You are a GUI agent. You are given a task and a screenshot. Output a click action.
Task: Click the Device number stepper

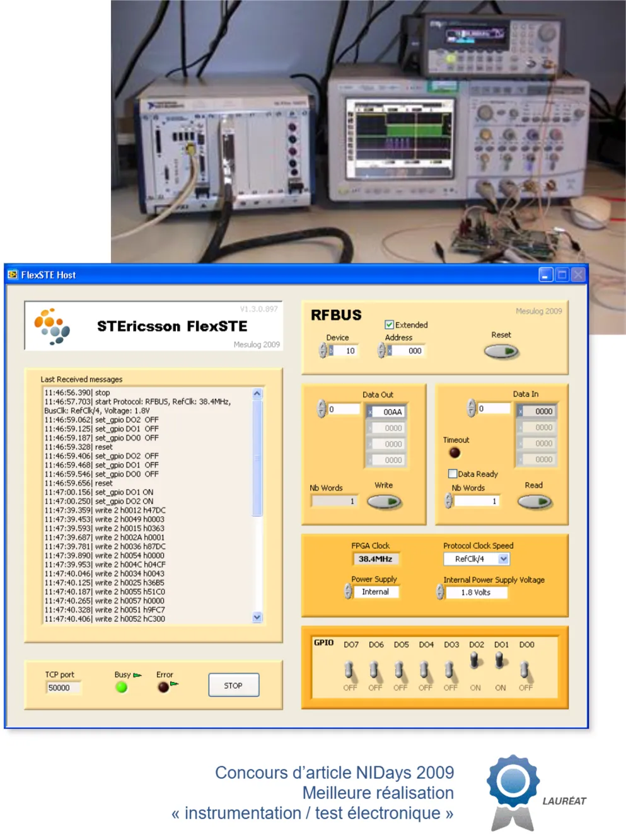click(x=323, y=350)
